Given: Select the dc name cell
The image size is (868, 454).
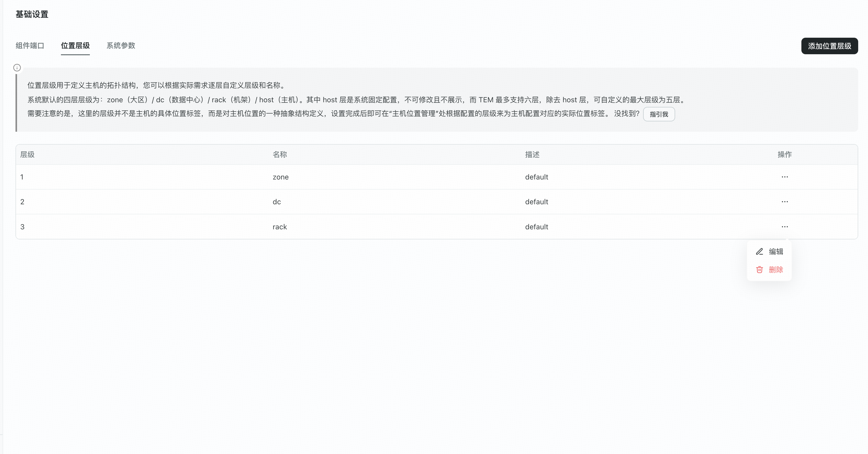Looking at the screenshot, I should pos(277,202).
